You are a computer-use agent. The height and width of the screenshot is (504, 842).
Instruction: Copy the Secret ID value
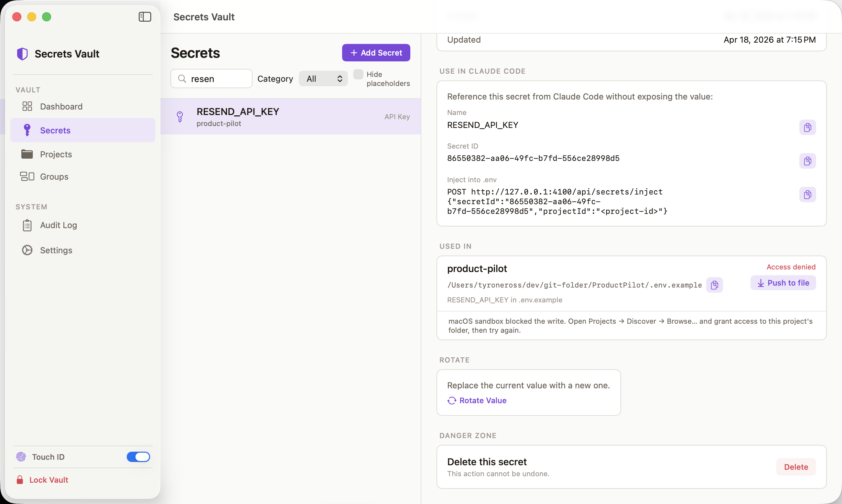coord(808,161)
